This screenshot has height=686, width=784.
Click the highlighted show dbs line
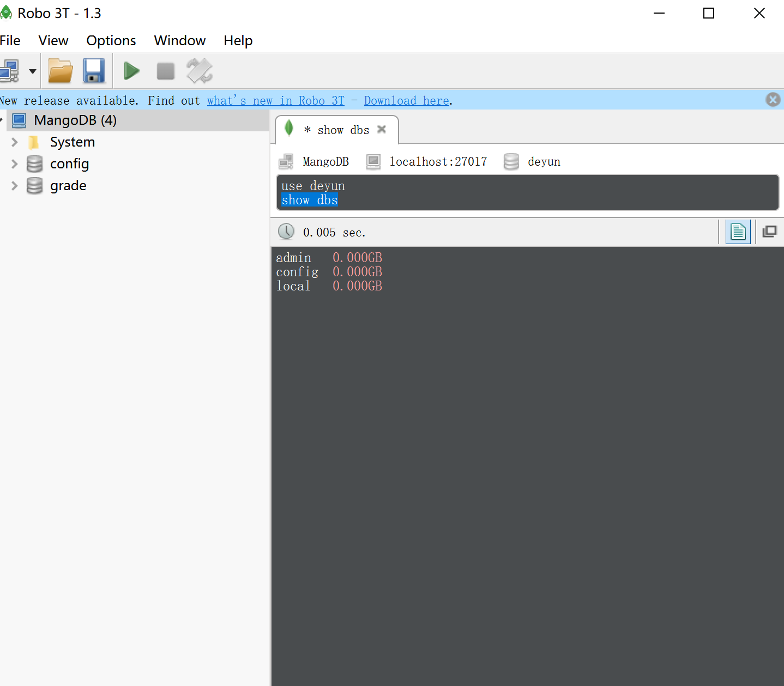tap(310, 200)
